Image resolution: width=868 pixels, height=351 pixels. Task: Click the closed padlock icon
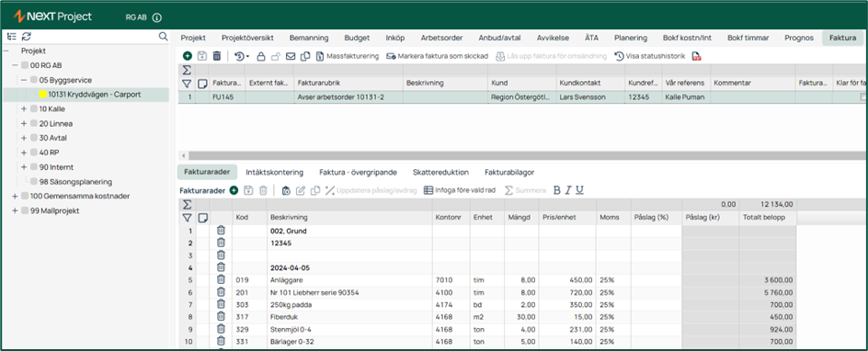pyautogui.click(x=261, y=56)
